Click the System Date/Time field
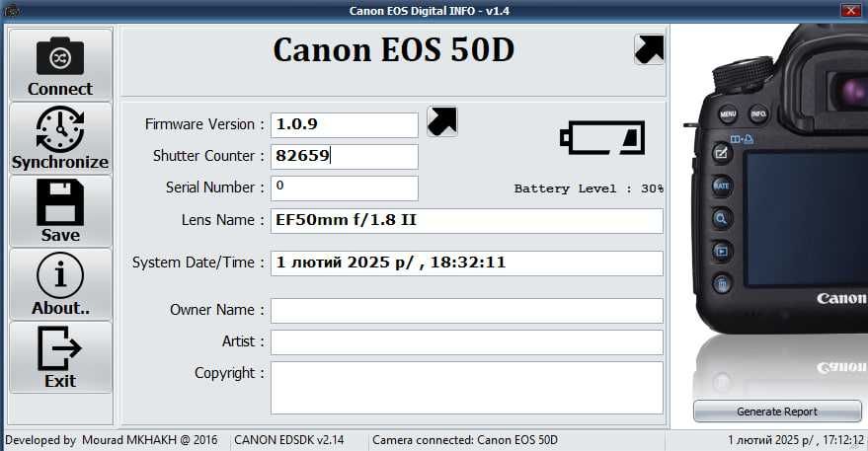868x451 pixels. (467, 263)
